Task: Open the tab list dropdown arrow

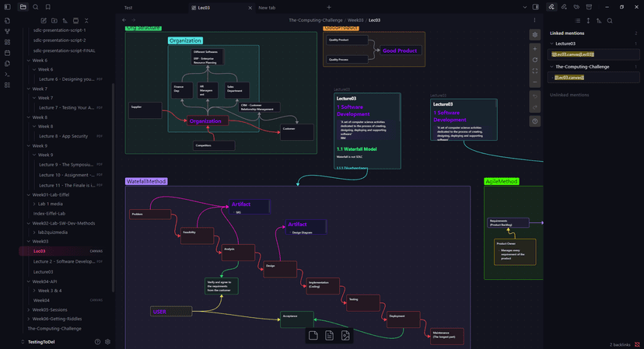Action: coord(524,7)
